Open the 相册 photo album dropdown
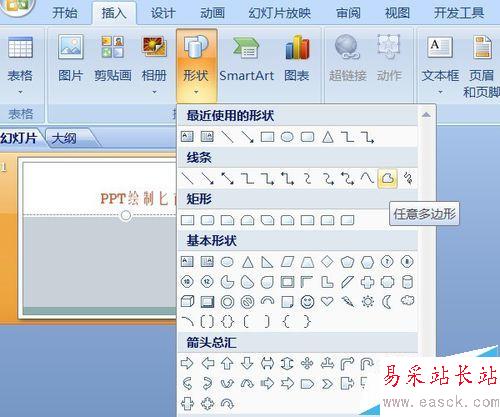This screenshot has width=500, height=417. [154, 65]
